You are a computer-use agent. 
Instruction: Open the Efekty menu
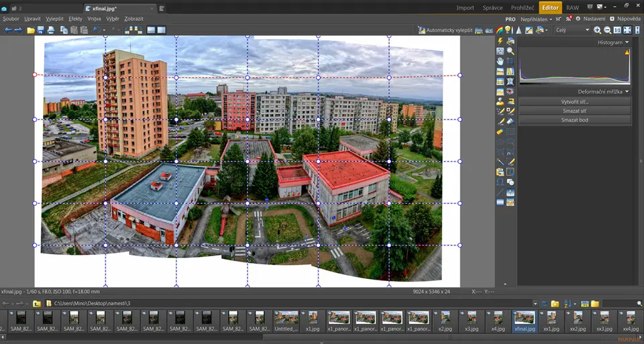pyautogui.click(x=75, y=19)
